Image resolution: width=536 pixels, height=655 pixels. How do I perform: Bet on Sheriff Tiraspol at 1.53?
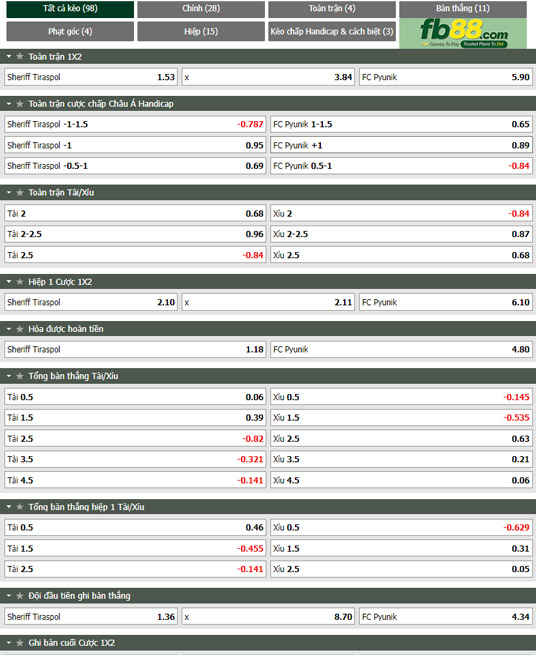click(x=91, y=77)
